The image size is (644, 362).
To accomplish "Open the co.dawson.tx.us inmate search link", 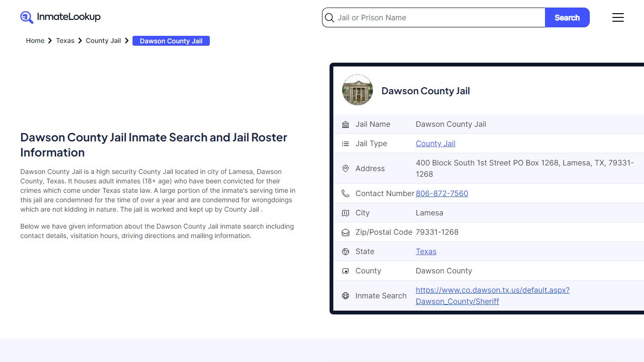I will [x=493, y=296].
